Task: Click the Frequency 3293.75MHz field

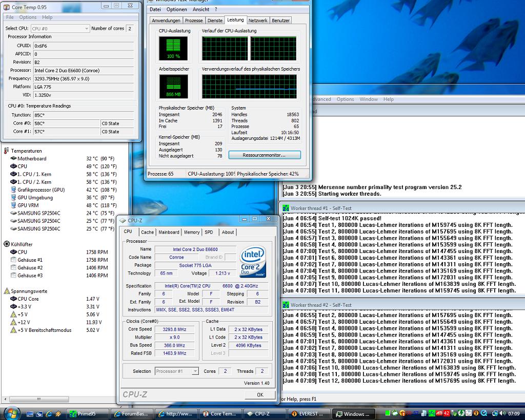Action: [84, 78]
